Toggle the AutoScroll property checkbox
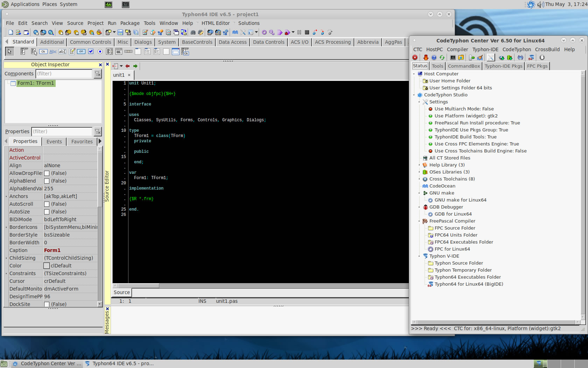 (47, 204)
